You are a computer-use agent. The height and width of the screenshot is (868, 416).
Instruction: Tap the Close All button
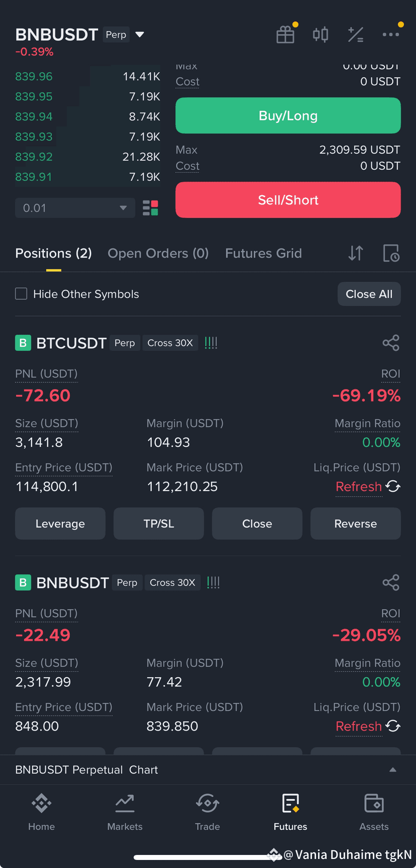click(x=369, y=294)
